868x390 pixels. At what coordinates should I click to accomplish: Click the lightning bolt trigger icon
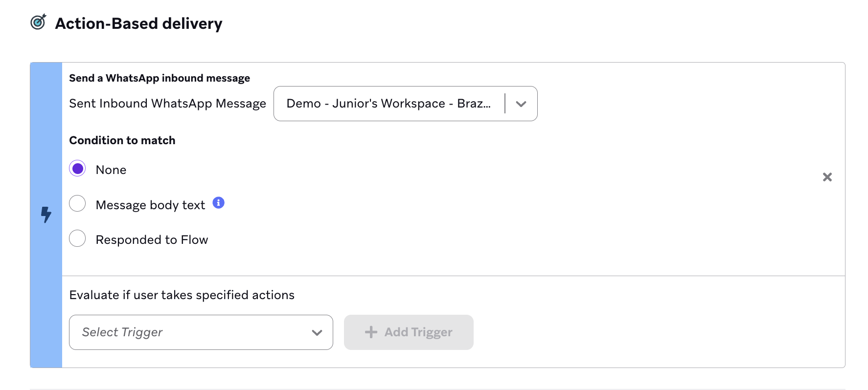(x=46, y=215)
